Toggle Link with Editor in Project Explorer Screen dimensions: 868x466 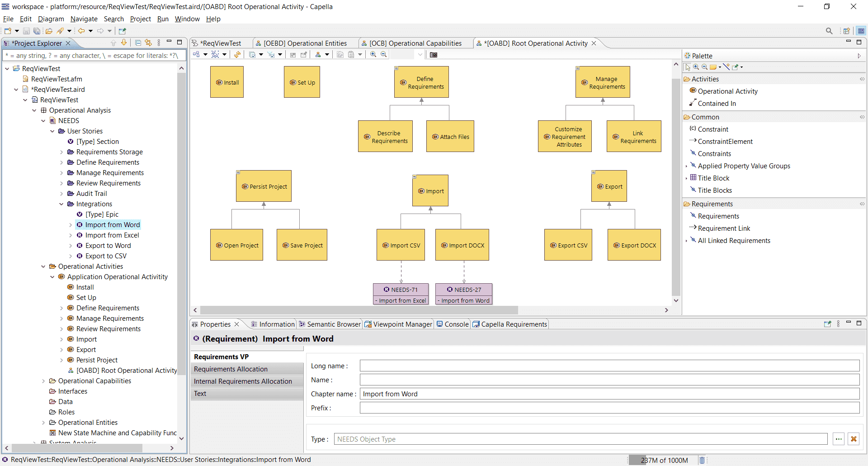(x=148, y=43)
